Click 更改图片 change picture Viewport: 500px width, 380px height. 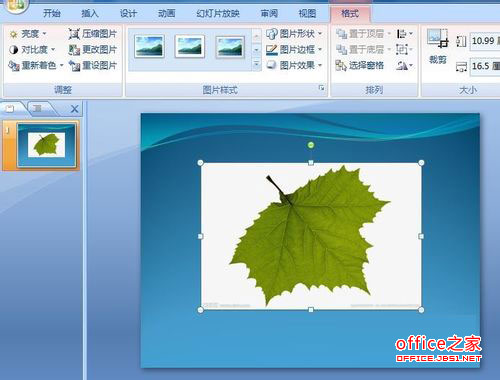[x=93, y=50]
